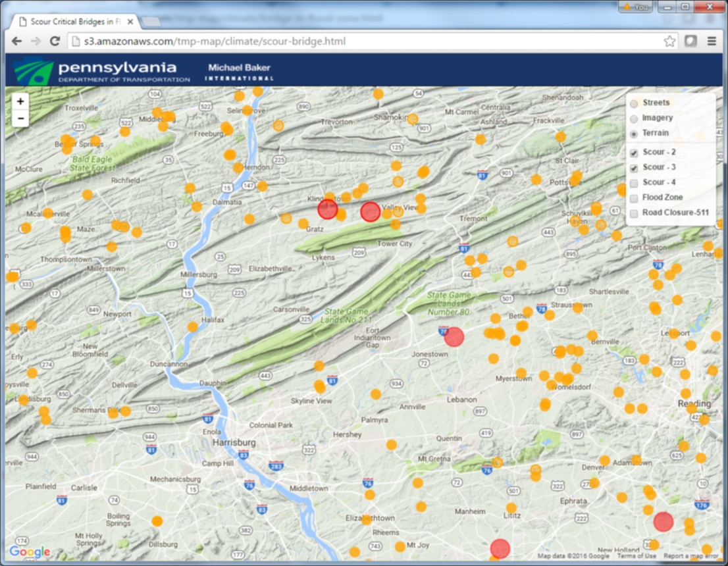The width and height of the screenshot is (728, 566).
Task: Click the browser Forward arrow
Action: click(x=36, y=41)
